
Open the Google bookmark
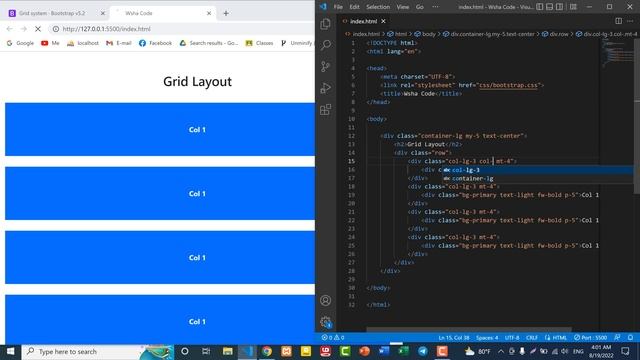coord(20,43)
